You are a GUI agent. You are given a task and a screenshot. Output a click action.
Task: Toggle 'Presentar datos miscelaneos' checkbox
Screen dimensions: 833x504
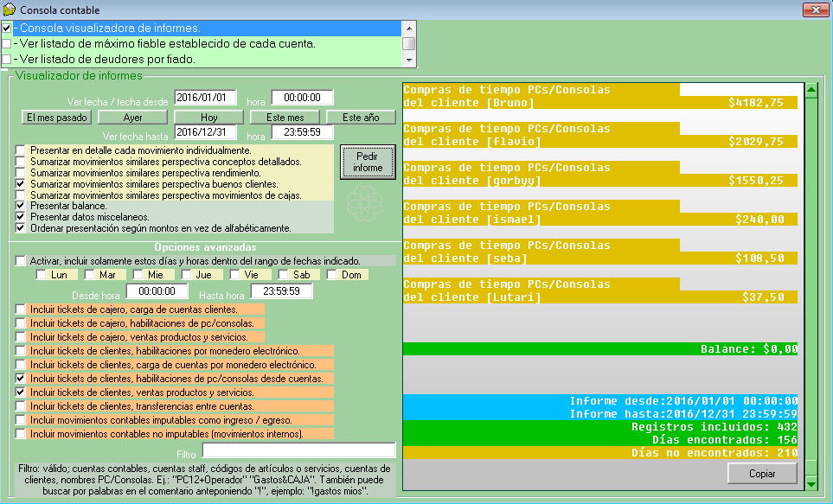click(x=20, y=217)
